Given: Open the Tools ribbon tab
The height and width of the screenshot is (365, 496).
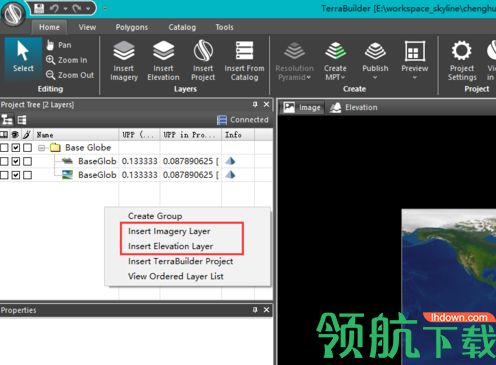Looking at the screenshot, I should [x=224, y=27].
